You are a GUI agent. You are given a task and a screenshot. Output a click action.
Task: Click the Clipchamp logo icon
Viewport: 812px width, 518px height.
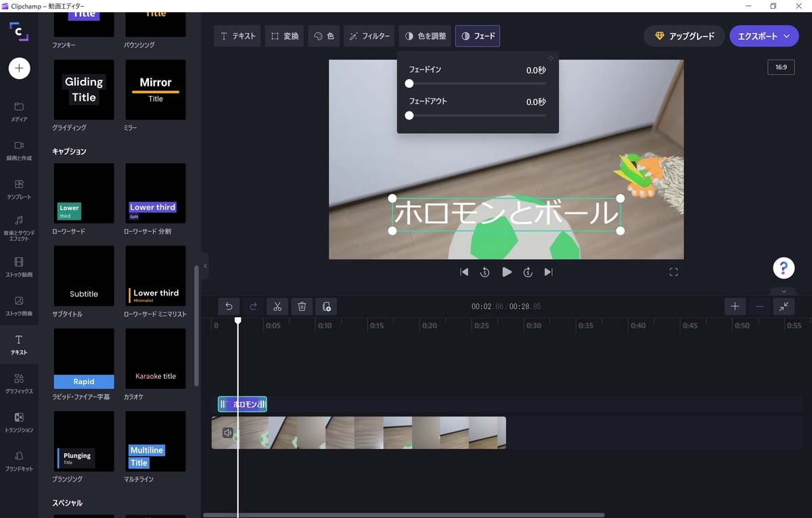[x=19, y=31]
